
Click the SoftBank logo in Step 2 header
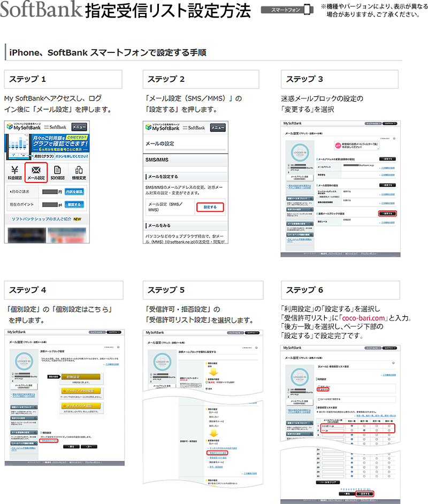pos(194,128)
